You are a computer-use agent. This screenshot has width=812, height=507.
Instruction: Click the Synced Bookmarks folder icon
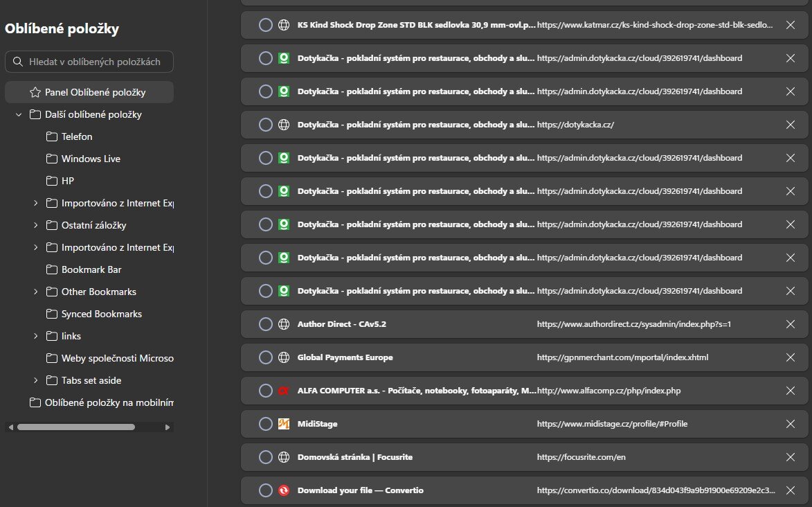point(52,314)
